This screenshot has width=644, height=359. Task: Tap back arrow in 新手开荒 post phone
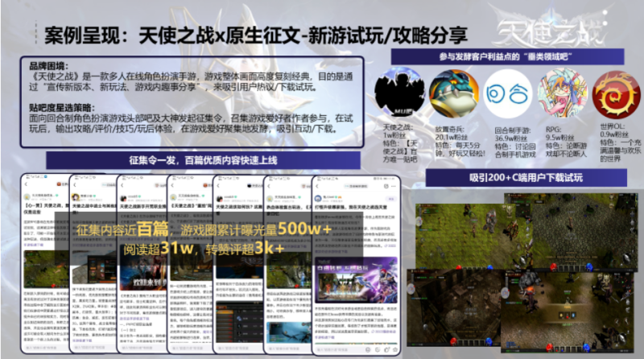[122, 185]
